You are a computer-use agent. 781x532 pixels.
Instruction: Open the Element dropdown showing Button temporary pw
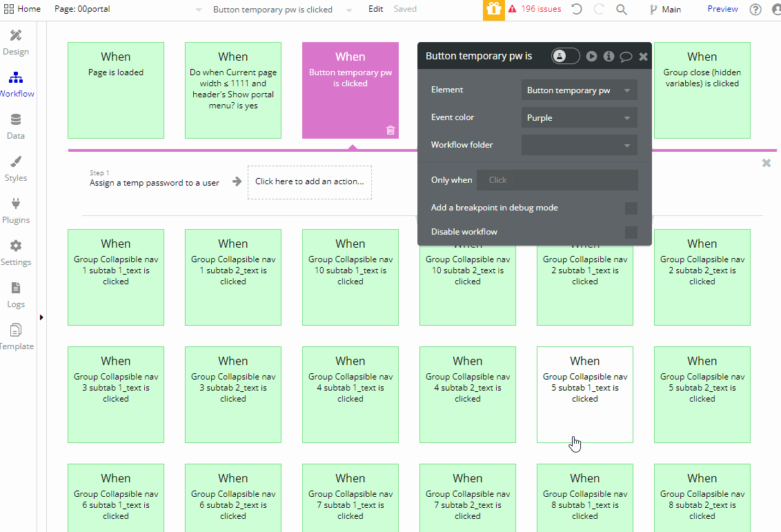(x=579, y=90)
